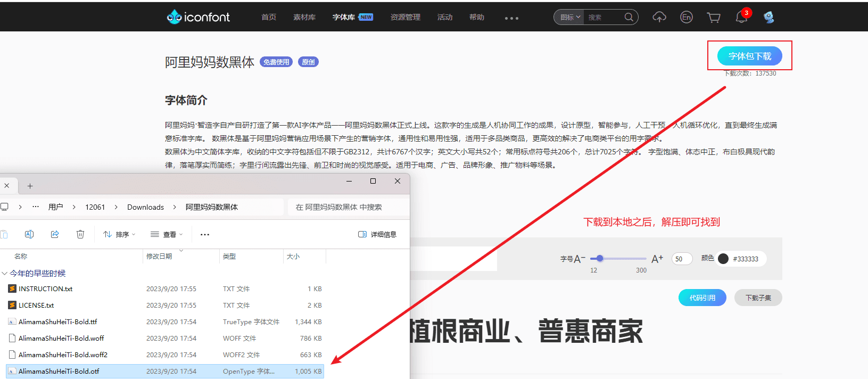Open the user avatar menu
Viewport: 868px width, 379px height.
tap(768, 17)
